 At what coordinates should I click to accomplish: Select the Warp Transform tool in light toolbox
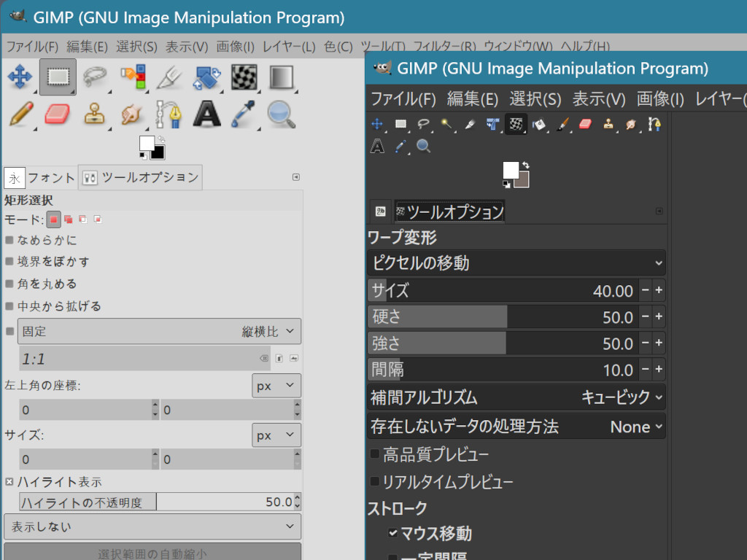pos(244,77)
